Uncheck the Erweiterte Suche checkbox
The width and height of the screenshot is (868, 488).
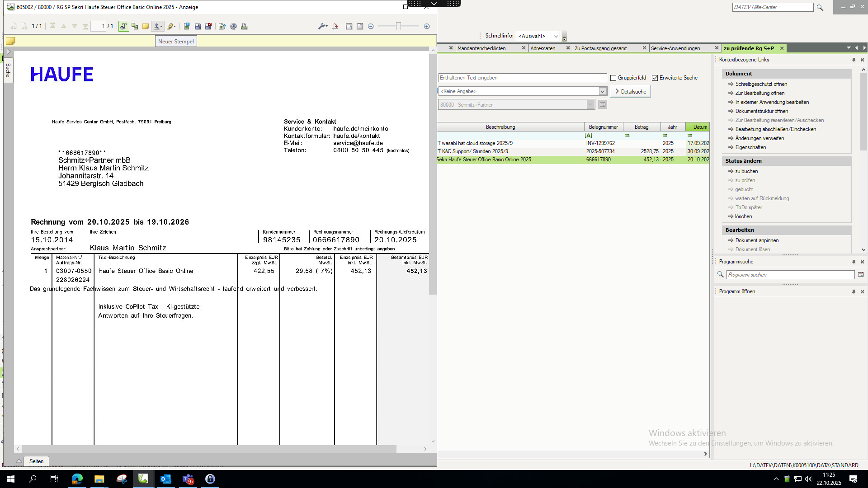[x=655, y=78]
